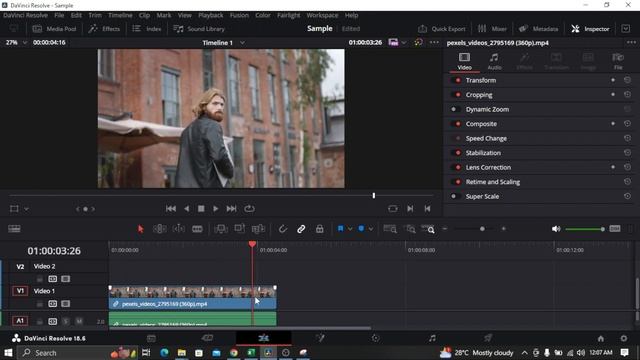Select the arrow Selection Mode tool

[140, 229]
